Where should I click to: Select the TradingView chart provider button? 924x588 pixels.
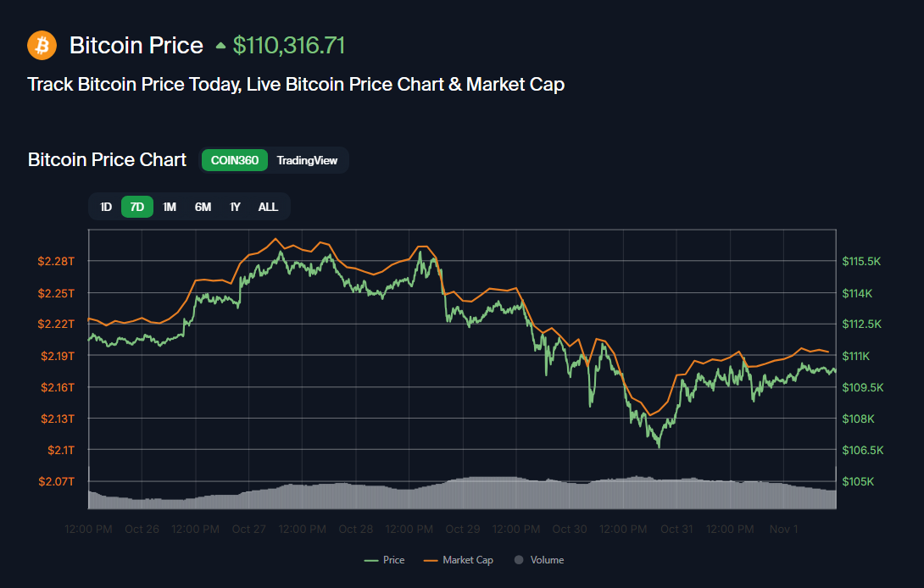[307, 160]
